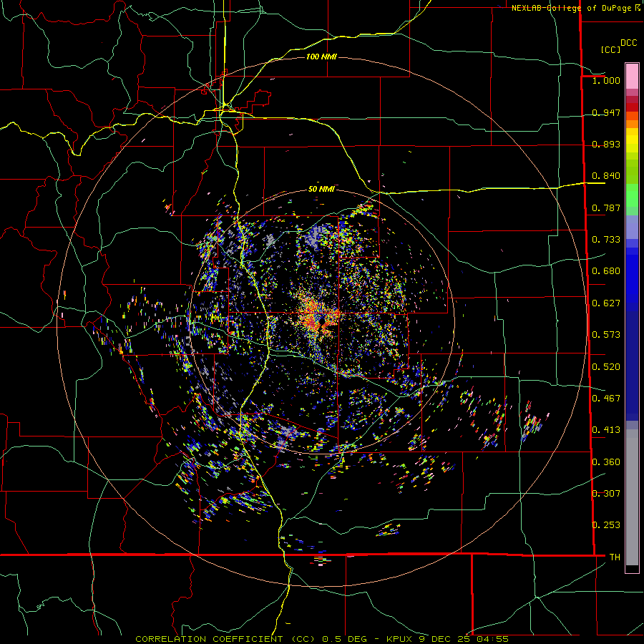Screen dimensions: 644x644
Task: Click the 100 NMI range ring label
Action: (x=321, y=57)
